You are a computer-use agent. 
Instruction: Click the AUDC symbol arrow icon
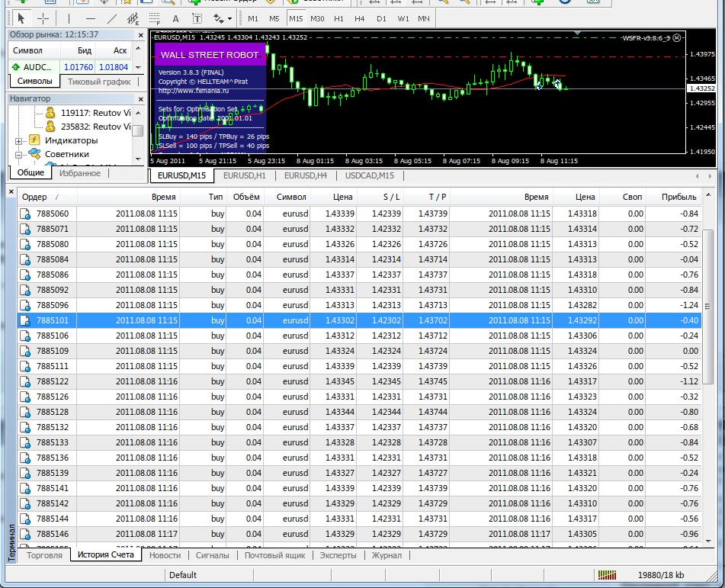(16, 67)
